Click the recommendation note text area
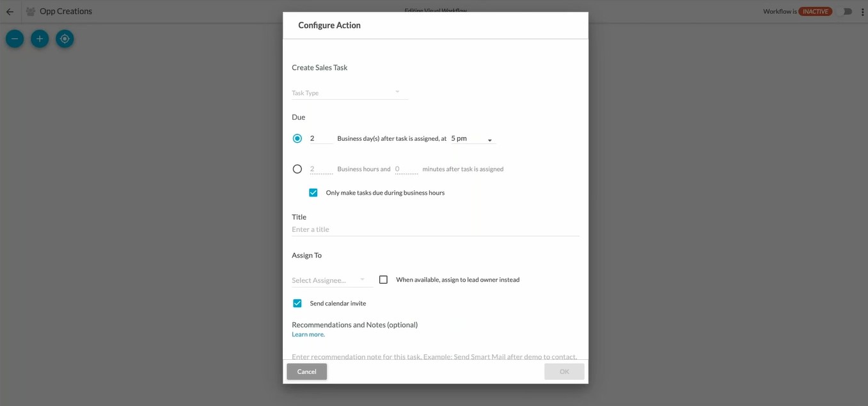The image size is (868, 406). 435,355
